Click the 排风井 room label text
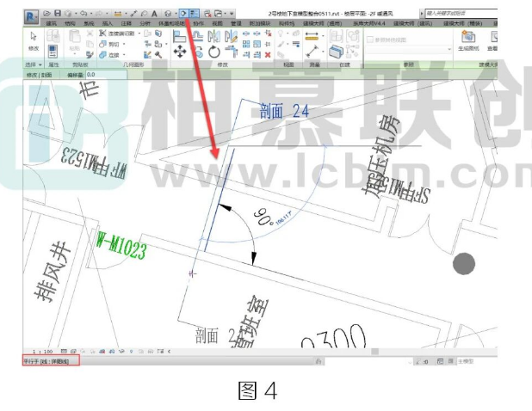Image resolution: width=532 pixels, height=411 pixels. (53, 272)
